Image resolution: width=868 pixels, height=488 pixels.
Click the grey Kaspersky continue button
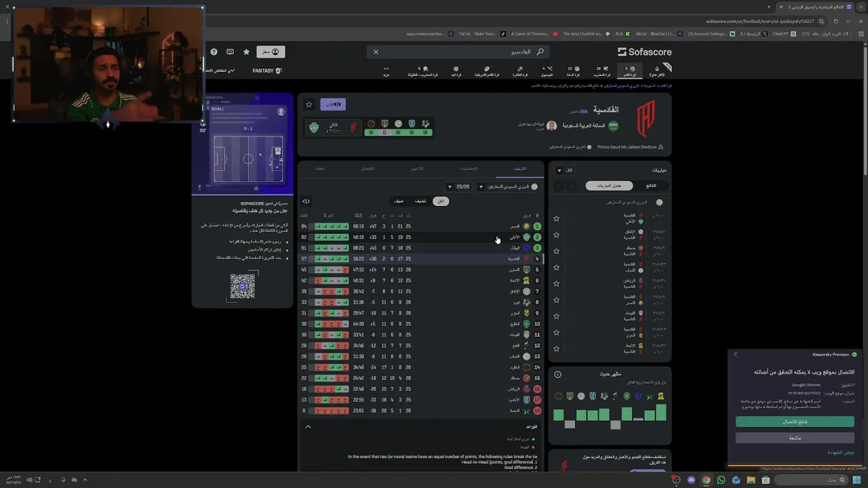point(795,438)
